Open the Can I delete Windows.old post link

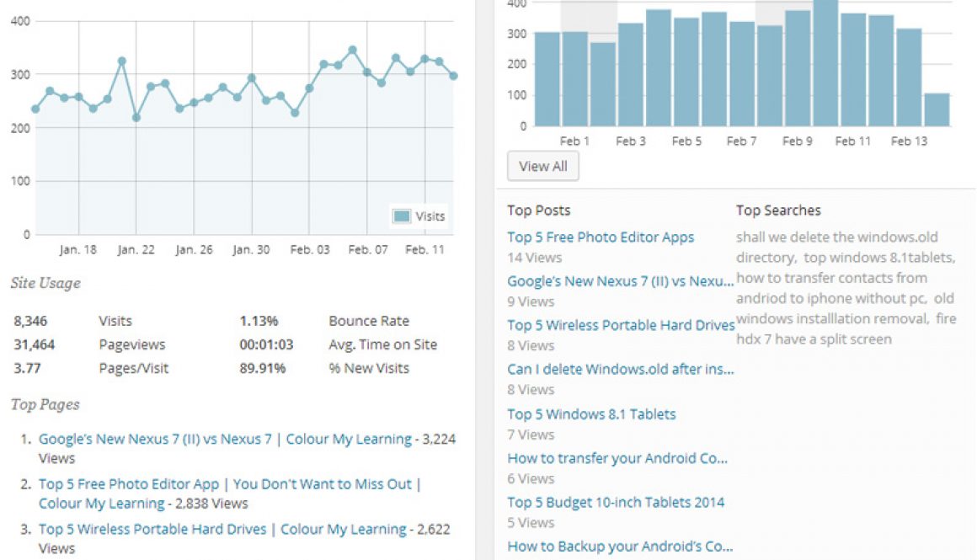click(x=621, y=369)
